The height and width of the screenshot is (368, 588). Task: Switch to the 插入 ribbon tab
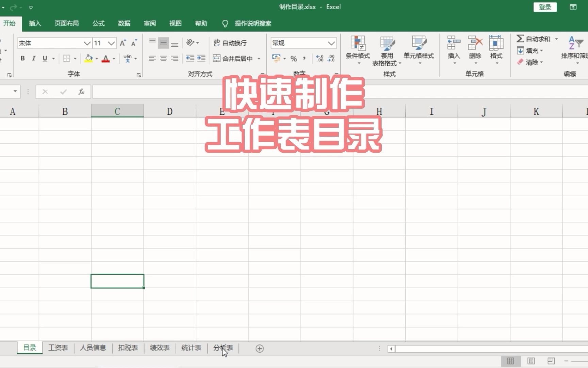34,23
